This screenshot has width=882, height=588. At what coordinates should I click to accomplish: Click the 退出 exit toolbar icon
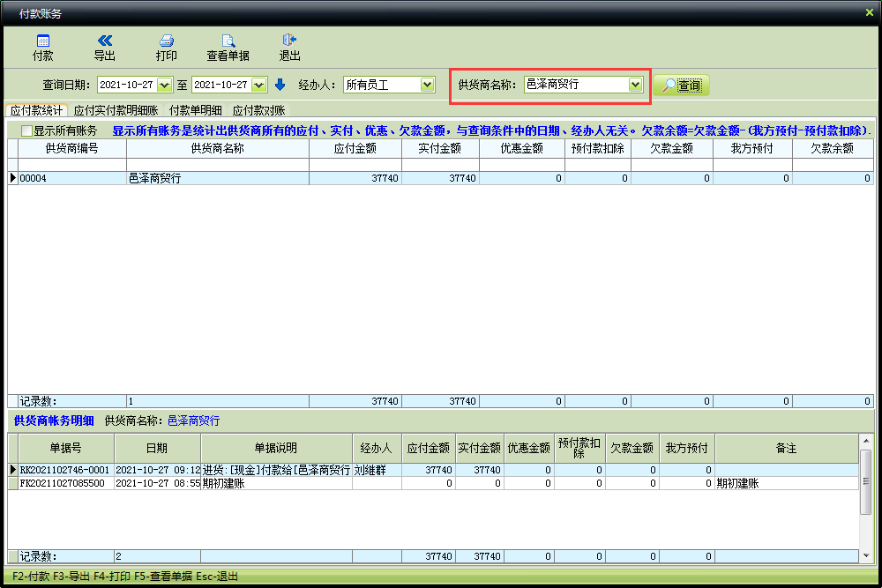coord(289,48)
